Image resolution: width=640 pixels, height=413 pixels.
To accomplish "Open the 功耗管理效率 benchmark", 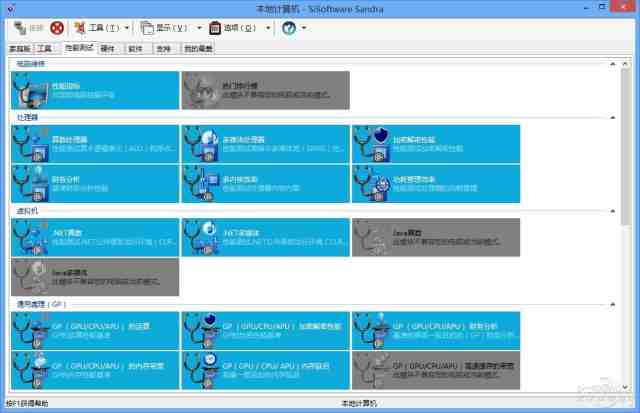I will (434, 183).
